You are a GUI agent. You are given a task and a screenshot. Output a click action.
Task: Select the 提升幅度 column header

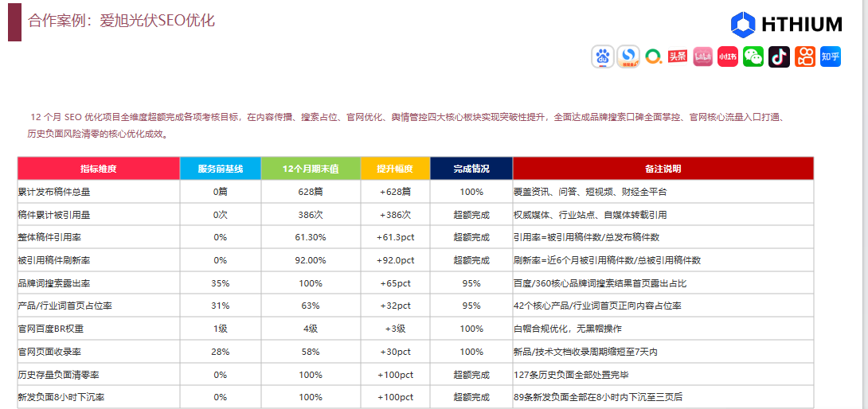395,169
